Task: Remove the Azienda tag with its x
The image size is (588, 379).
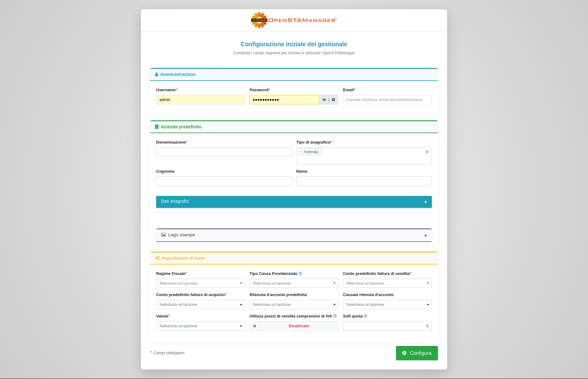Action: point(301,152)
